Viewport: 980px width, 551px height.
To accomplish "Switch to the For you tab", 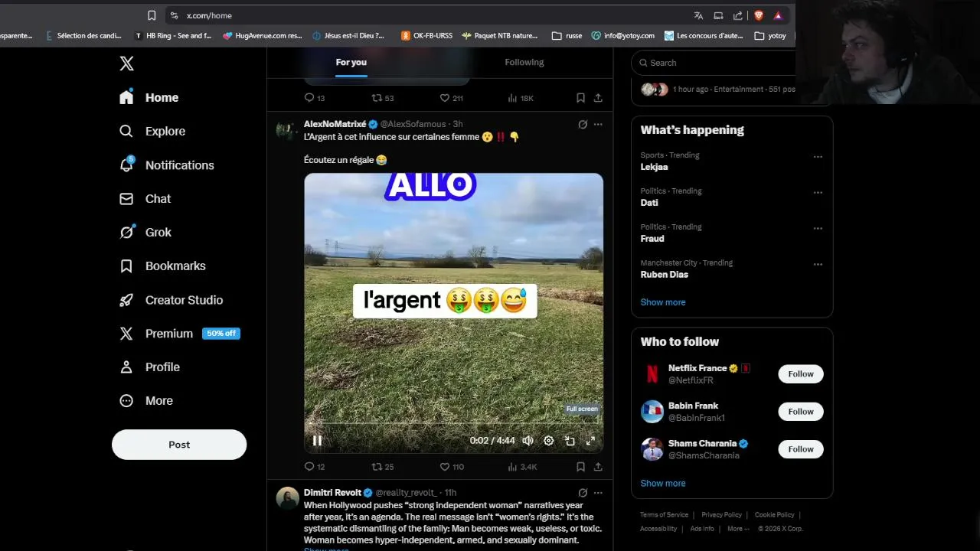I will 351,62.
